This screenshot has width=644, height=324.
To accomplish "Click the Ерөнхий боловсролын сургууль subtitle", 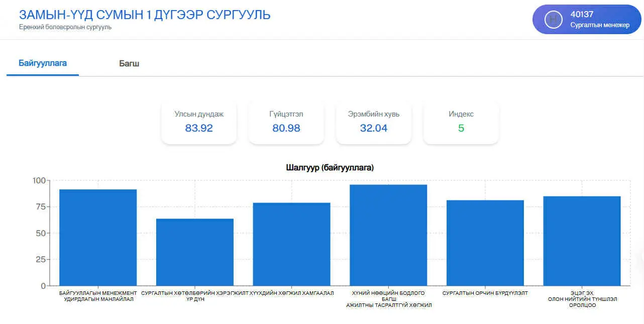I will coord(65,27).
